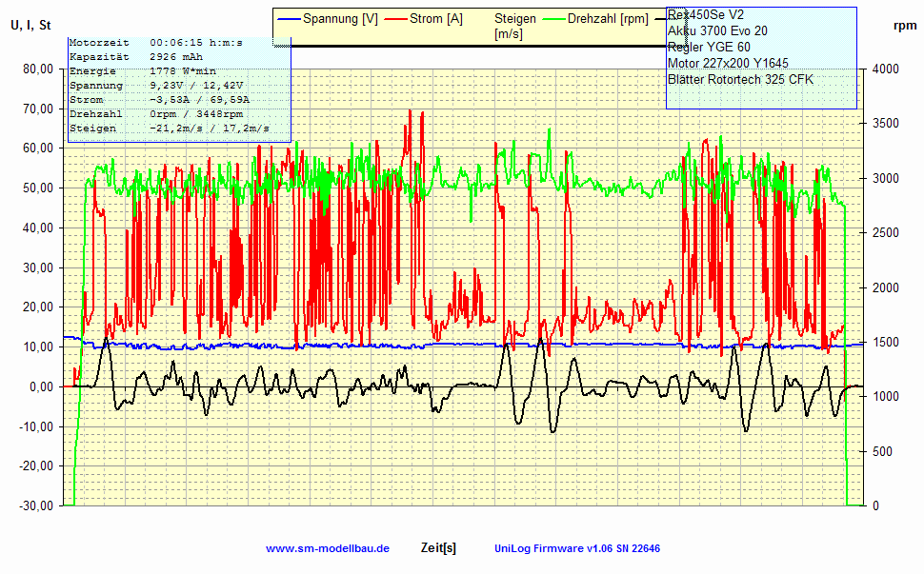Click the -30,00 left axis label

click(36, 505)
